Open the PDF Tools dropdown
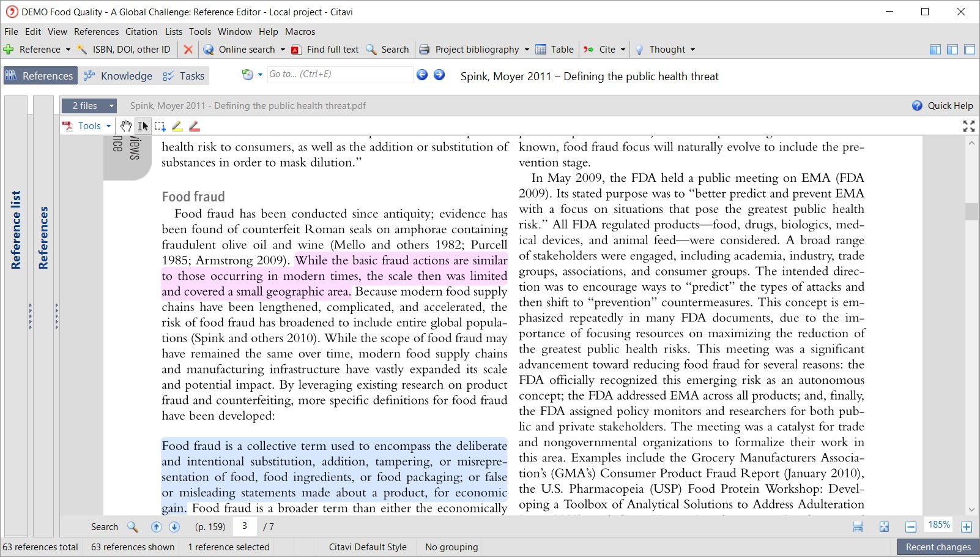This screenshot has width=980, height=557. [x=87, y=126]
